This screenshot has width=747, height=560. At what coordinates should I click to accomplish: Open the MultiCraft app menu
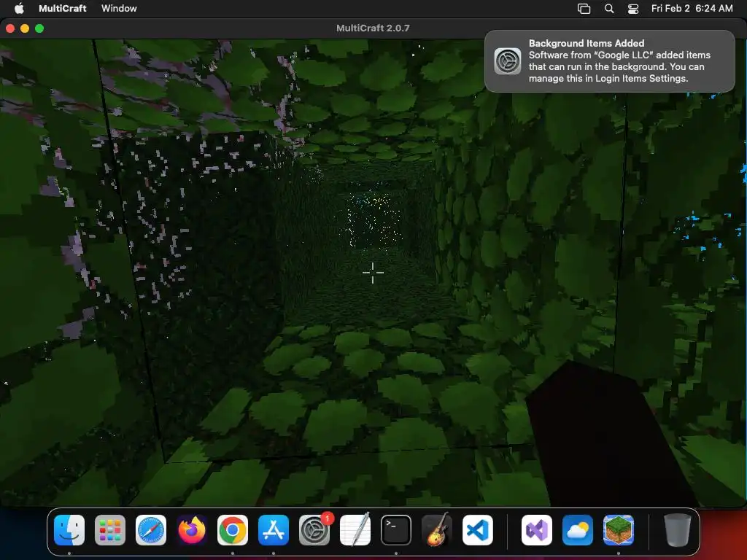(63, 8)
